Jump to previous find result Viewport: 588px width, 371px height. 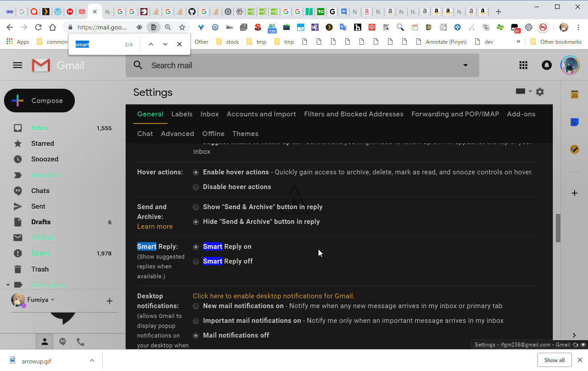tap(151, 44)
